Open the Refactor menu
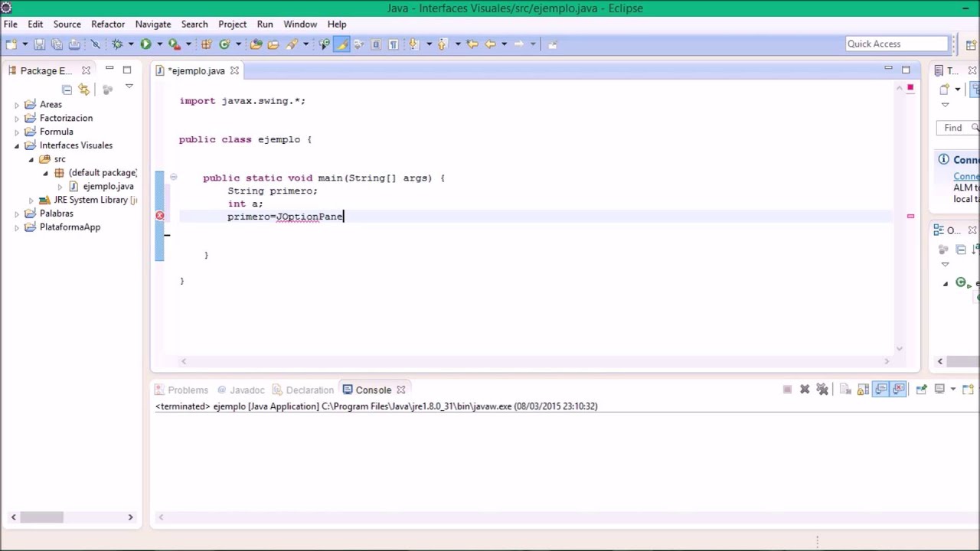980x551 pixels. (108, 24)
